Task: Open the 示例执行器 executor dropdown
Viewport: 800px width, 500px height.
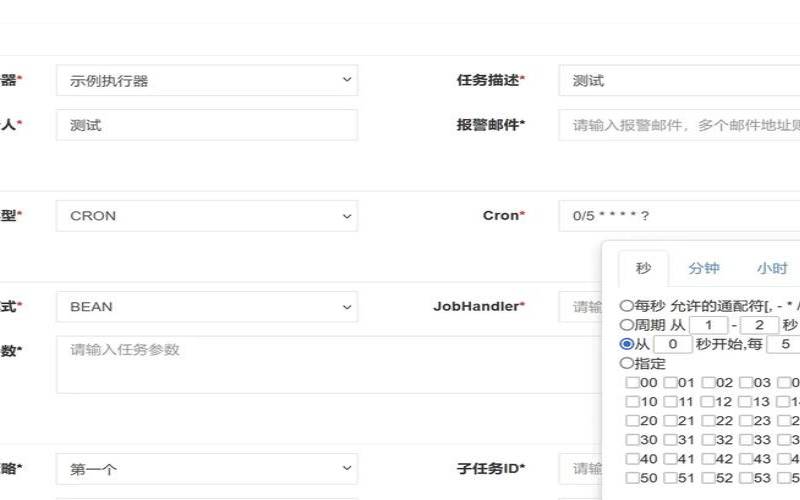Action: coord(206,80)
